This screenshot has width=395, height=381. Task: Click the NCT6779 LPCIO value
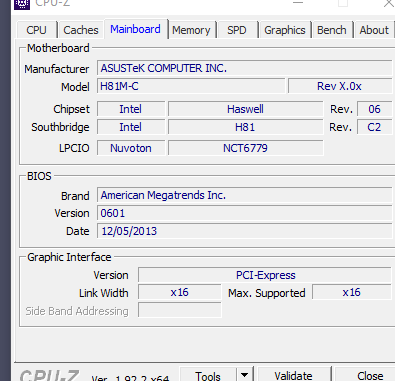pyautogui.click(x=246, y=148)
